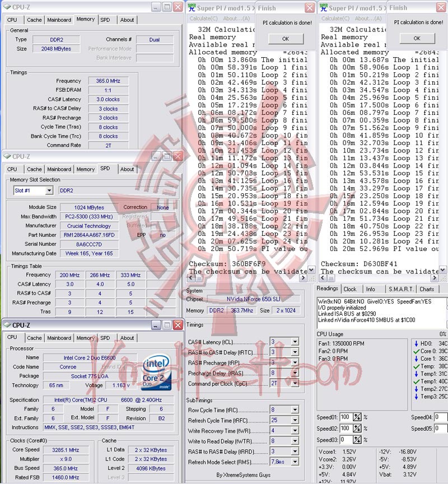Click the Speed03 percentage field

346,440
